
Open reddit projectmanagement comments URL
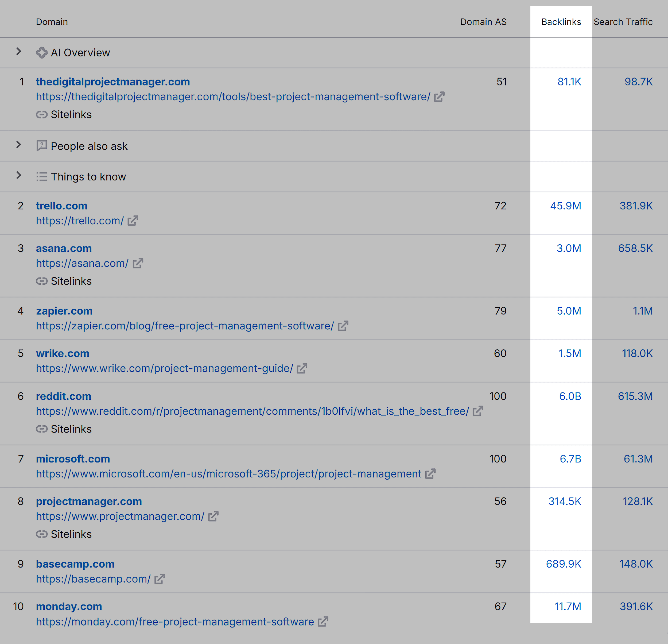[x=252, y=411]
